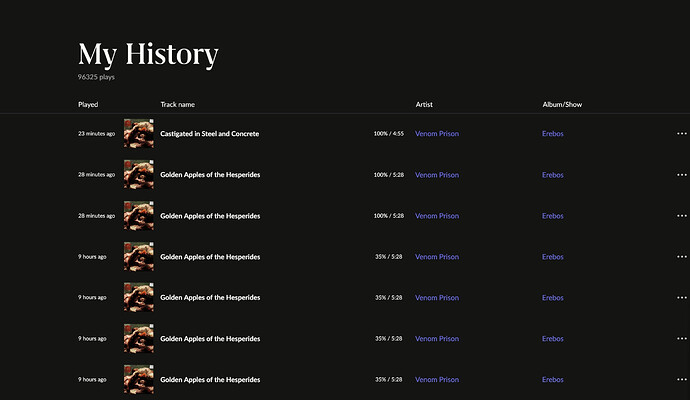Open more options for Castigated in Steel and Concrete
Screen dimensions: 690x400
[682, 133]
